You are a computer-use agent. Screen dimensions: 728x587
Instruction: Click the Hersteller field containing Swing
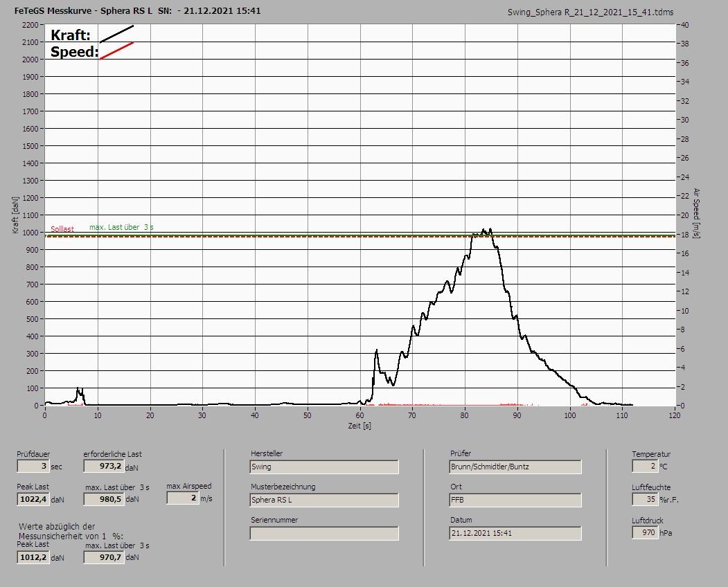[x=324, y=467]
